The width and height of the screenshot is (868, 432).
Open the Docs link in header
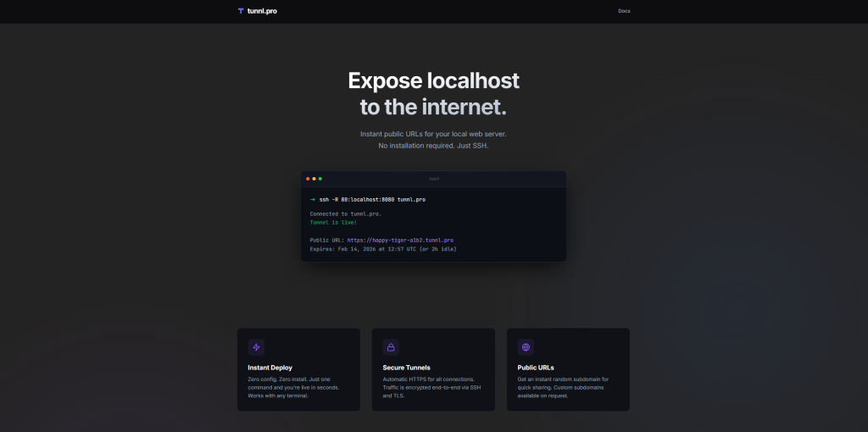pos(624,11)
